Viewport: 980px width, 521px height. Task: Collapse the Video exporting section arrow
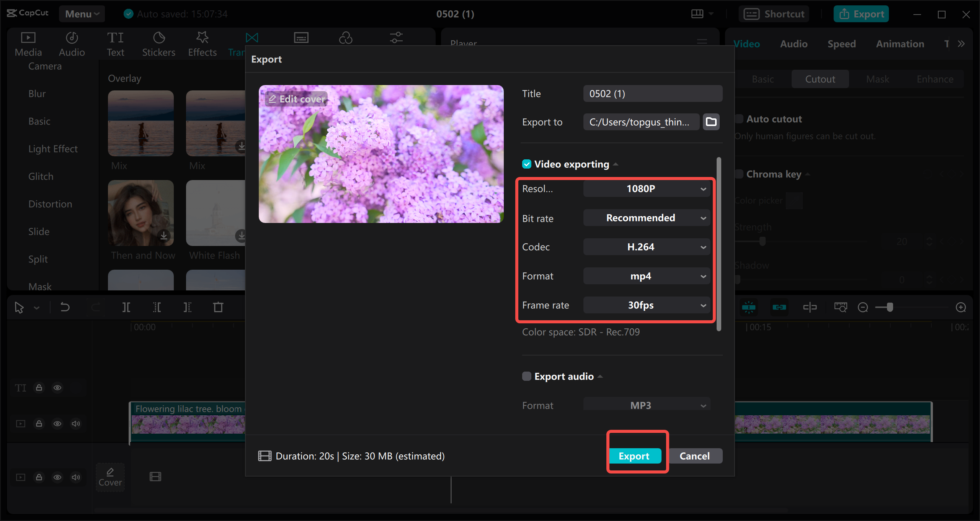click(x=616, y=165)
